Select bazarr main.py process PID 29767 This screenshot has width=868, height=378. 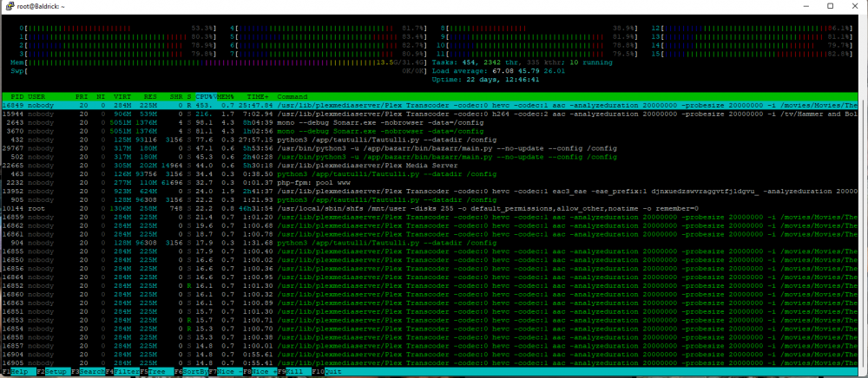click(x=430, y=148)
